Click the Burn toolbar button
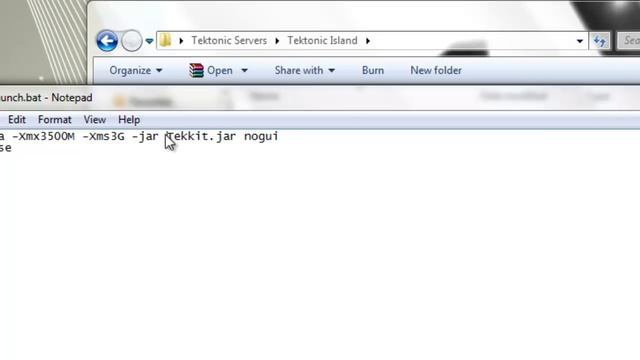Viewport: 640px width, 360px height. pyautogui.click(x=373, y=70)
